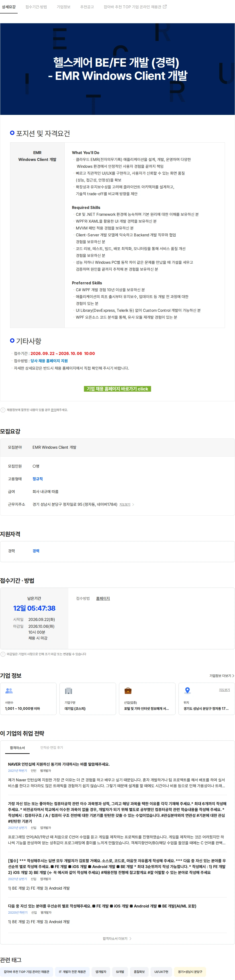Open 다음 중 자신 있는 분야를 essay question

coord(102,906)
